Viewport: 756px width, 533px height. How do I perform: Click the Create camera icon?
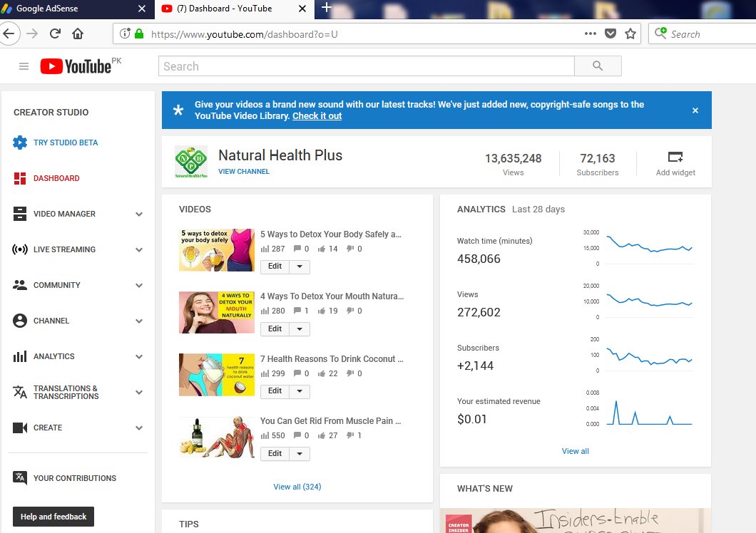pos(20,428)
